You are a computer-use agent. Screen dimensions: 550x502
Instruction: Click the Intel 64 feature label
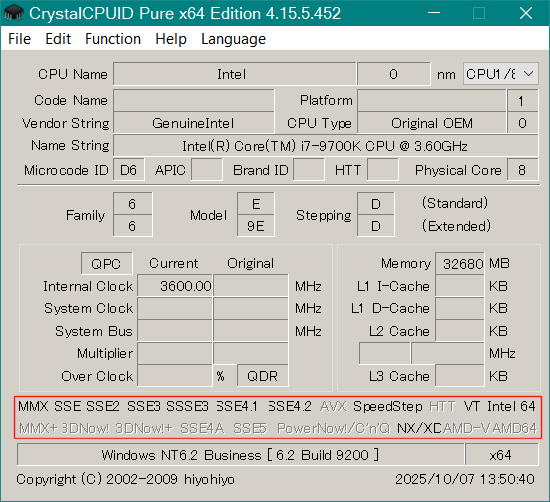click(x=511, y=406)
